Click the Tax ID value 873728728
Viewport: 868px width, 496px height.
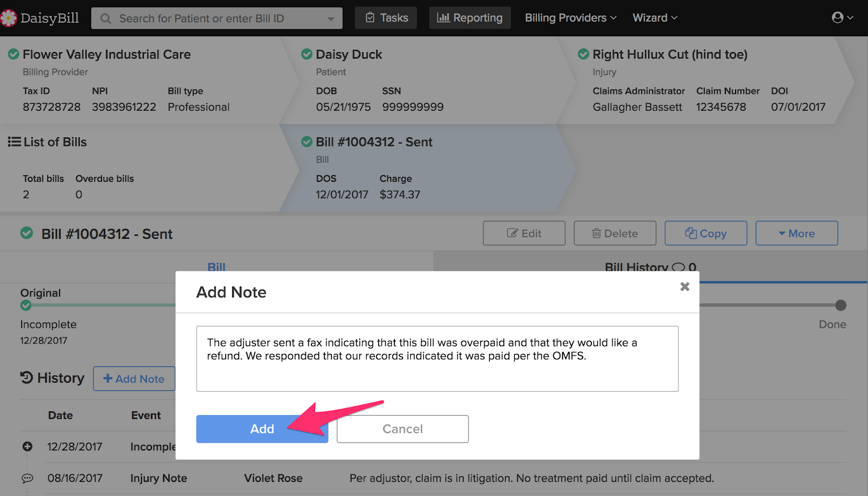tap(52, 107)
